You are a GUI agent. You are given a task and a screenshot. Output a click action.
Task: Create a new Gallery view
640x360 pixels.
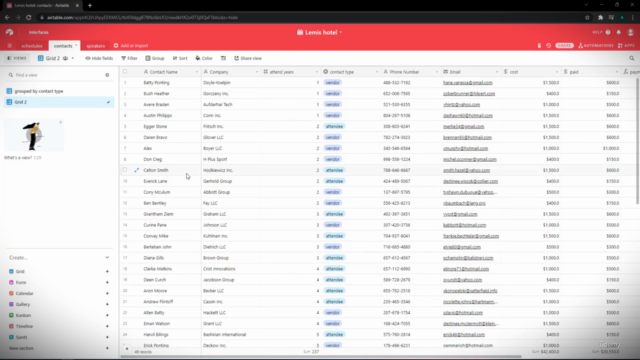[60, 304]
